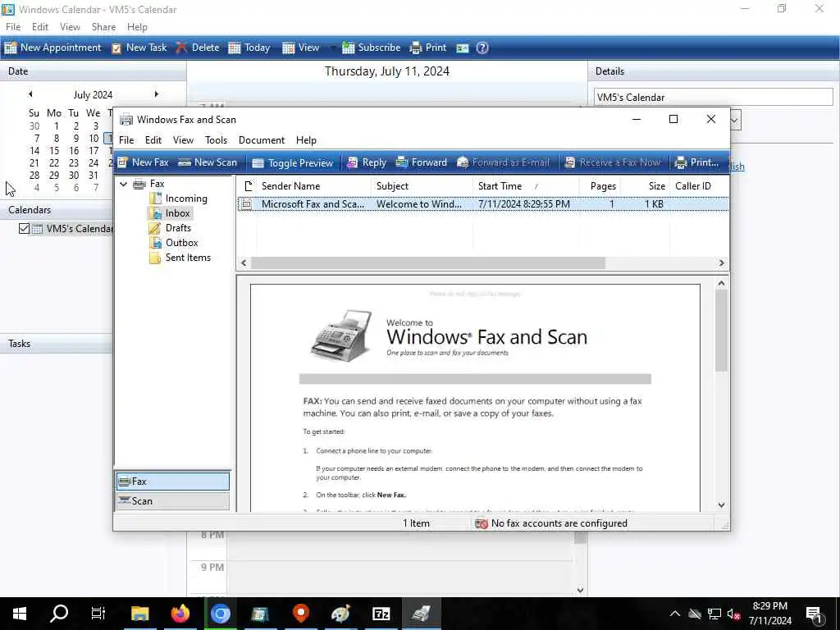Viewport: 840px width, 630px height.
Task: Sort by Caller ID column header
Action: coord(698,186)
